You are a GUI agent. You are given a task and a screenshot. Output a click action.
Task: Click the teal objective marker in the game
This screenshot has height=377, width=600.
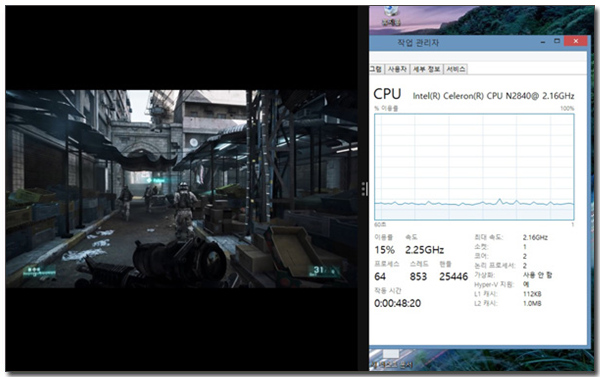point(156,180)
